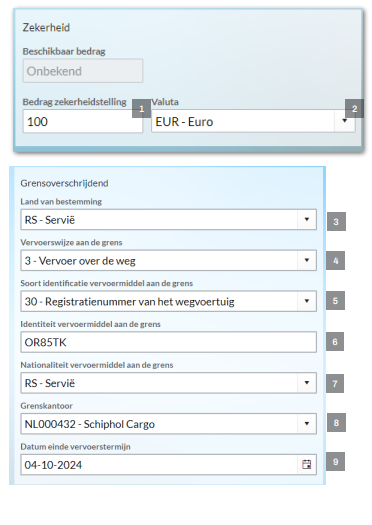Open the Valuta dropdown showing EUR - Euro

coord(253,121)
